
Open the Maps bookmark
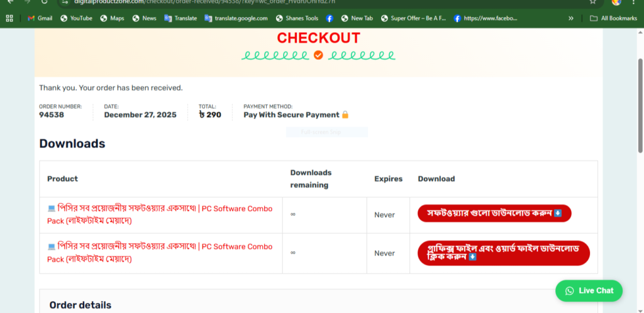pos(112,18)
